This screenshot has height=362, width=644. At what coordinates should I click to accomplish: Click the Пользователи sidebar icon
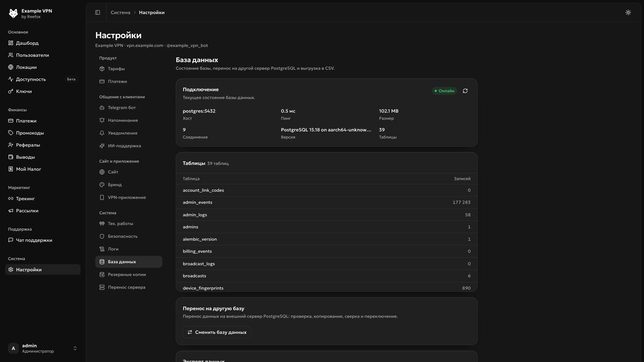(11, 55)
